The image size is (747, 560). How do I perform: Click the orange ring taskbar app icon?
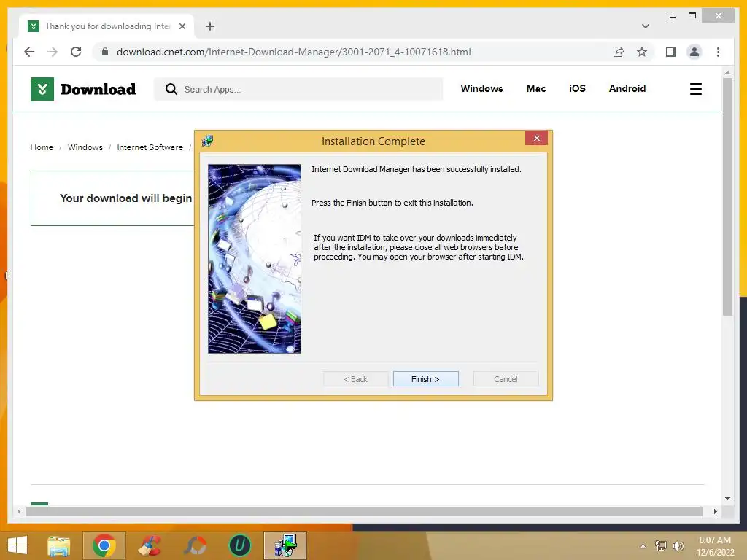(195, 545)
